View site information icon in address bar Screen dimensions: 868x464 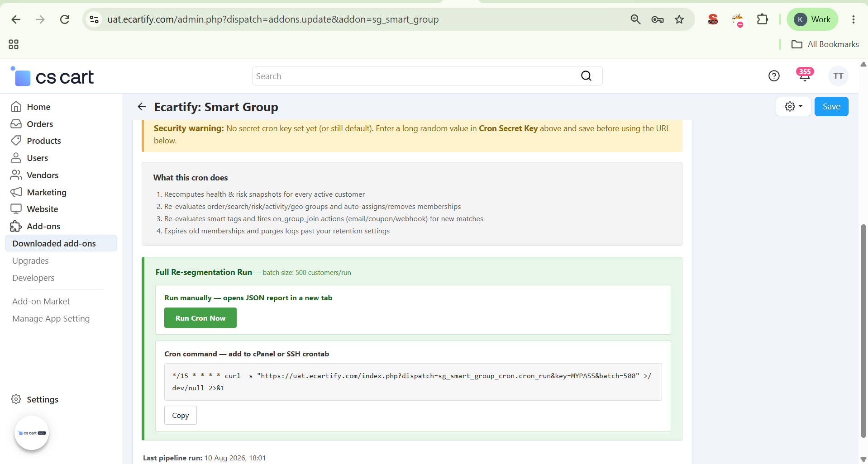pyautogui.click(x=94, y=19)
